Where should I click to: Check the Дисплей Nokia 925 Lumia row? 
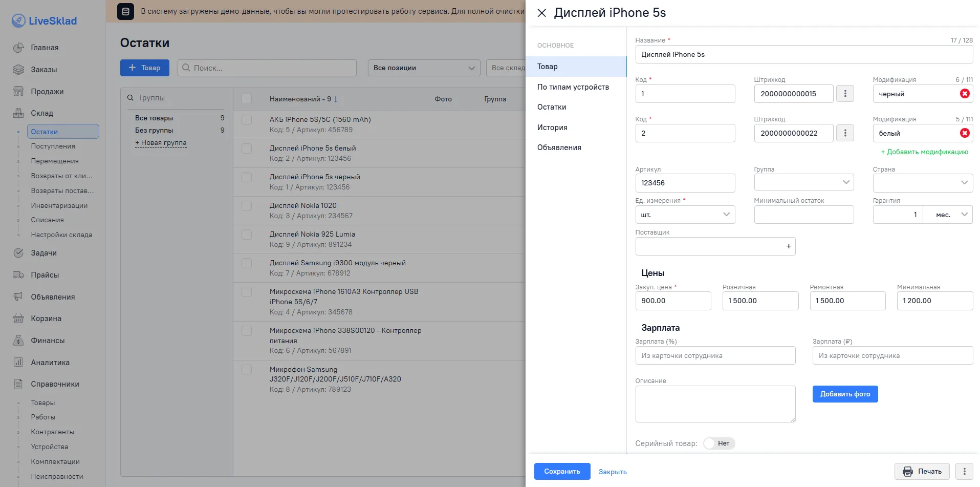click(247, 235)
